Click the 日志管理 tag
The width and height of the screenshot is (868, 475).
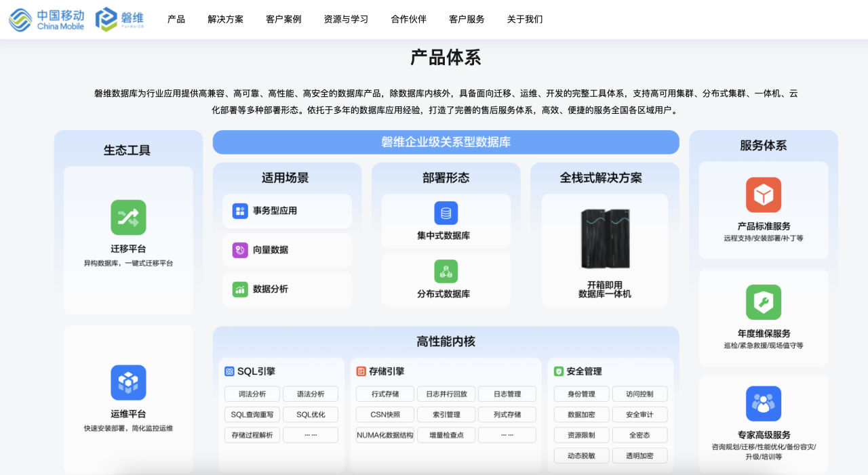[x=507, y=394]
